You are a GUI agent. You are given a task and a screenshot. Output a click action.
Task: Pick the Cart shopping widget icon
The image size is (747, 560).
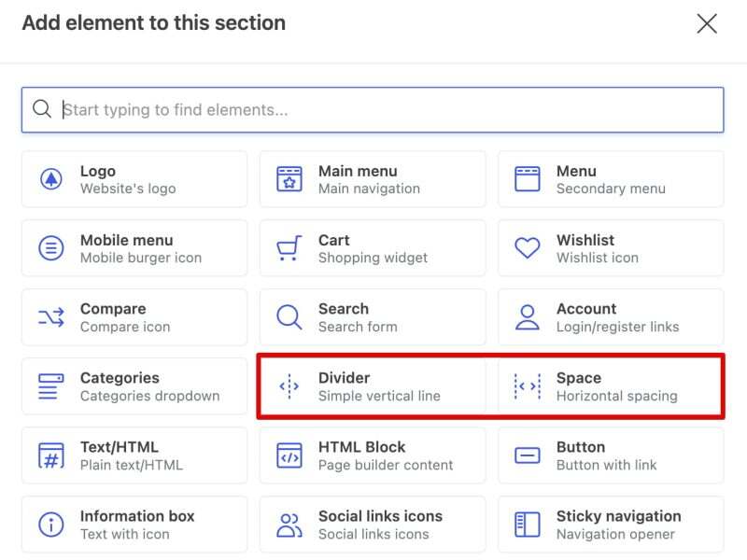tap(289, 248)
